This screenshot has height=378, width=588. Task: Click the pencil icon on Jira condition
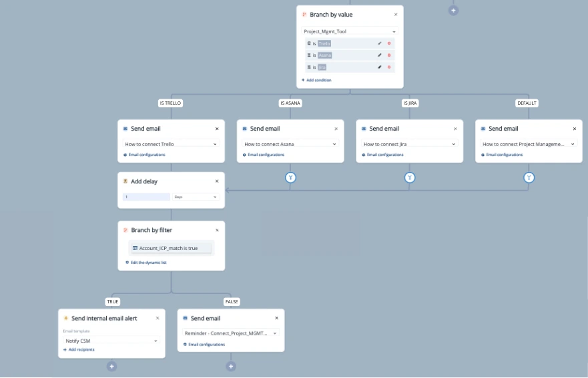[x=380, y=67]
